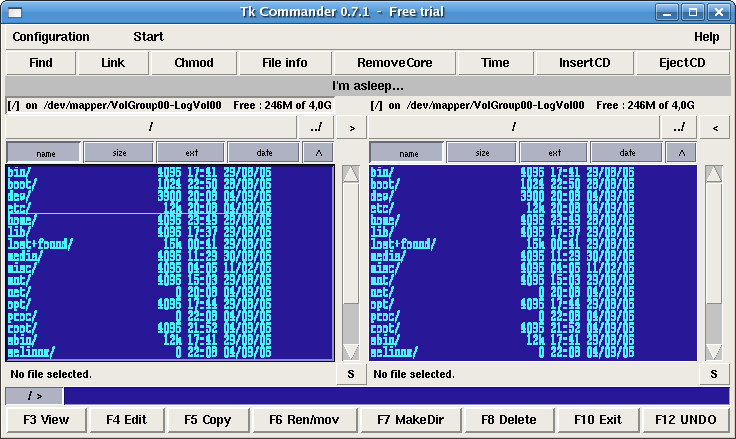Click F6 Ren/mov button
Viewport: 736px width, 439px height.
pos(304,420)
